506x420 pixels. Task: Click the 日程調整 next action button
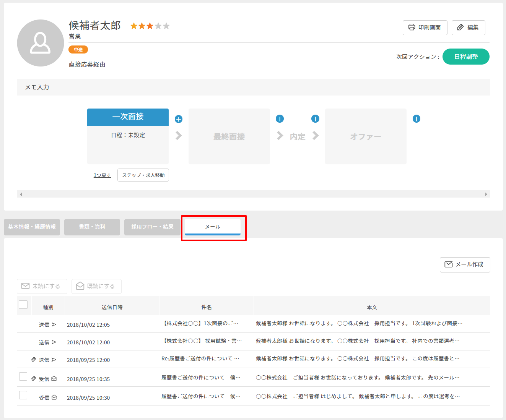(466, 57)
